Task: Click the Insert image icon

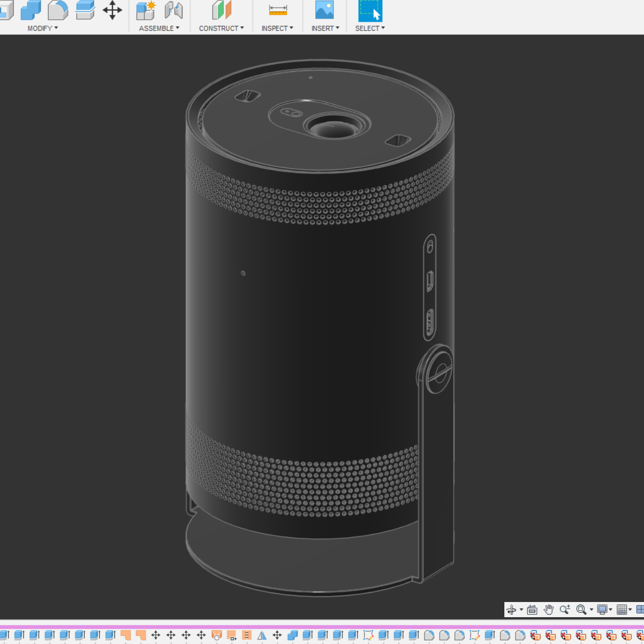Action: tap(324, 10)
